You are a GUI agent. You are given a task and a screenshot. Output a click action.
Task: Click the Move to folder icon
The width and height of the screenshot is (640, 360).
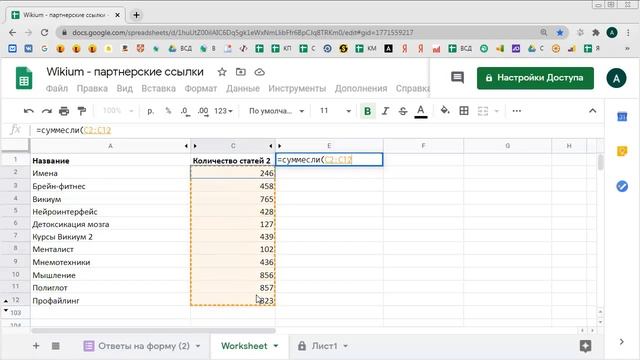241,72
